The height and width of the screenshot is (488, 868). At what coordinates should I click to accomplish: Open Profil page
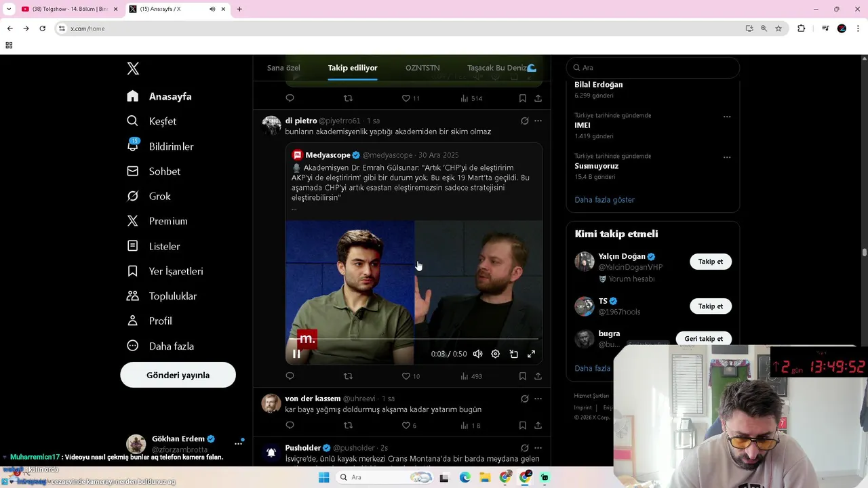[x=150, y=321]
